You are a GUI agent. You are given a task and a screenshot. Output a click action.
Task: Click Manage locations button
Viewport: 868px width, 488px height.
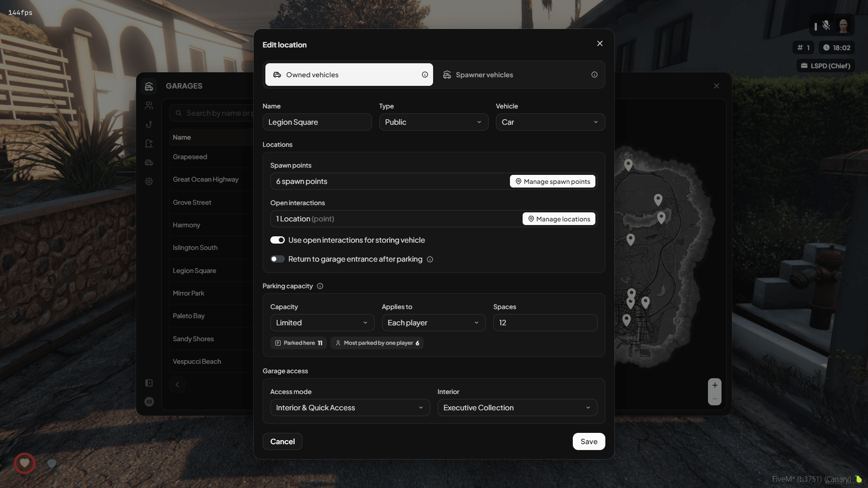coord(559,219)
